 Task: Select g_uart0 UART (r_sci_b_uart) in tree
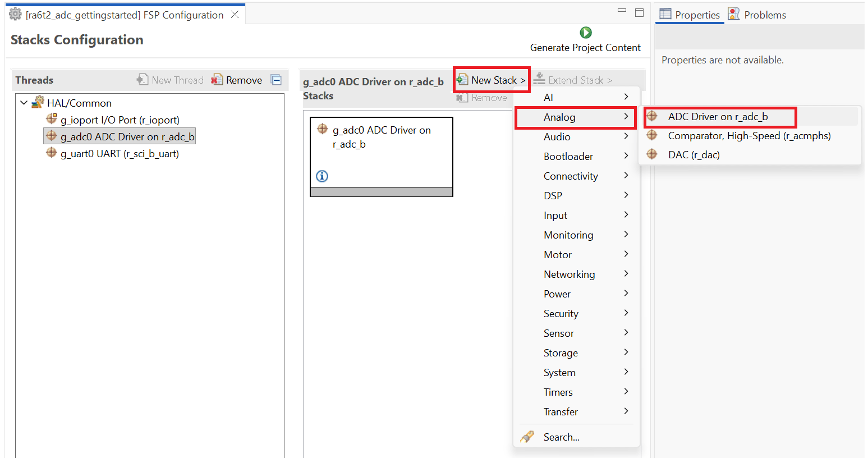pos(119,153)
